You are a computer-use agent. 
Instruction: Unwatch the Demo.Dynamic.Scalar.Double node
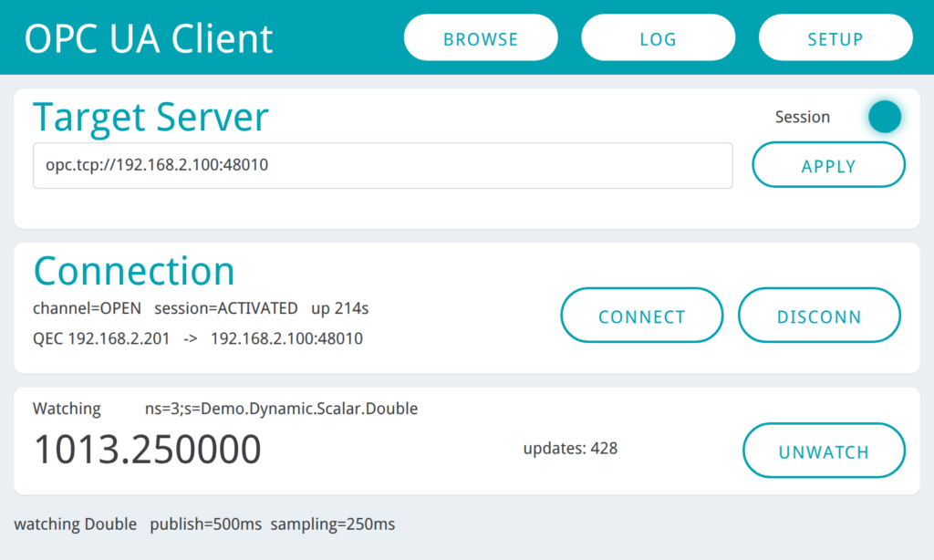(824, 451)
